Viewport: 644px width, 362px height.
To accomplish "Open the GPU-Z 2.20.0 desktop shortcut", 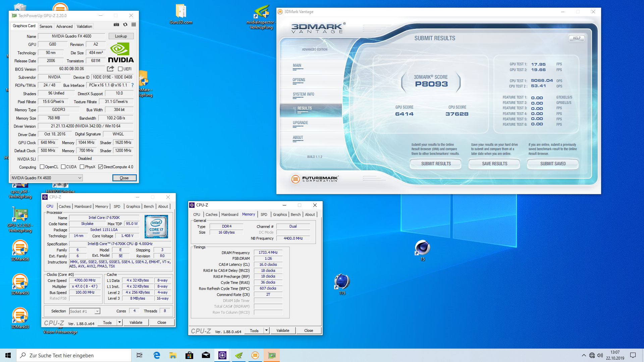I will click(20, 220).
